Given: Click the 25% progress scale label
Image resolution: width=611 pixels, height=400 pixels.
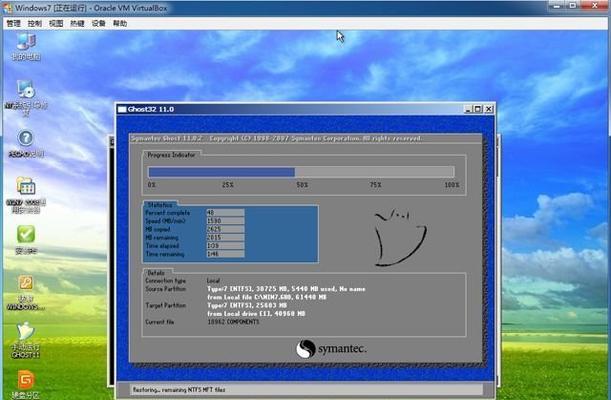Looking at the screenshot, I should tap(228, 185).
